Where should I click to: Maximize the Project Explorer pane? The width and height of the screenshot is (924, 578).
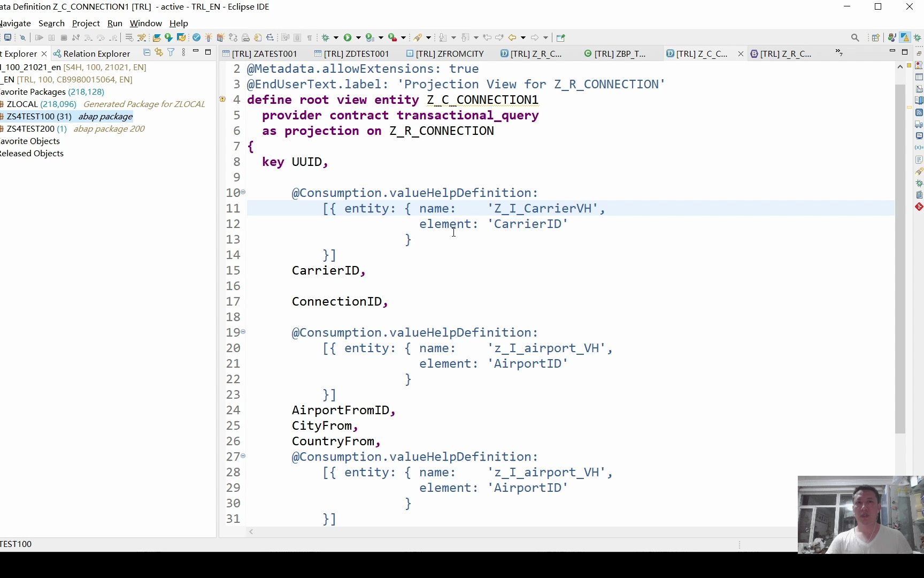click(x=208, y=52)
